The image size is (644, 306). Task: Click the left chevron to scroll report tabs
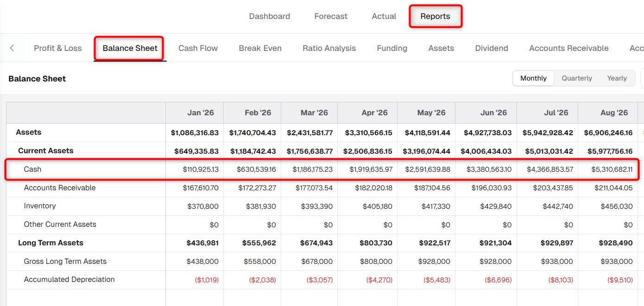pos(12,48)
